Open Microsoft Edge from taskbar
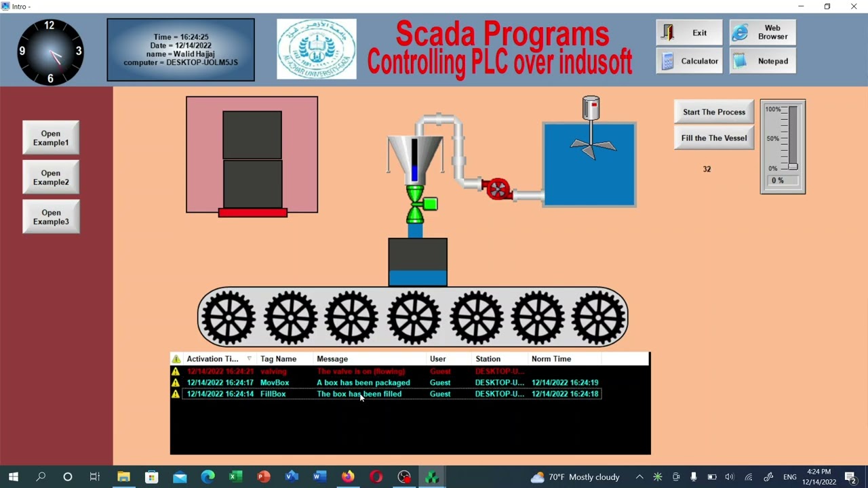Viewport: 868px width, 488px height. click(208, 477)
